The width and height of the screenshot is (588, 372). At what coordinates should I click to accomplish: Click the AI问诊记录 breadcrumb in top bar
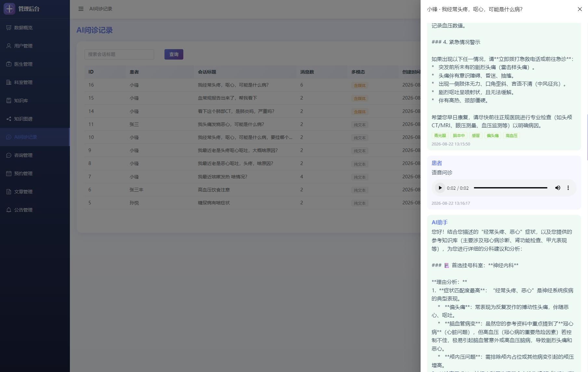point(101,9)
